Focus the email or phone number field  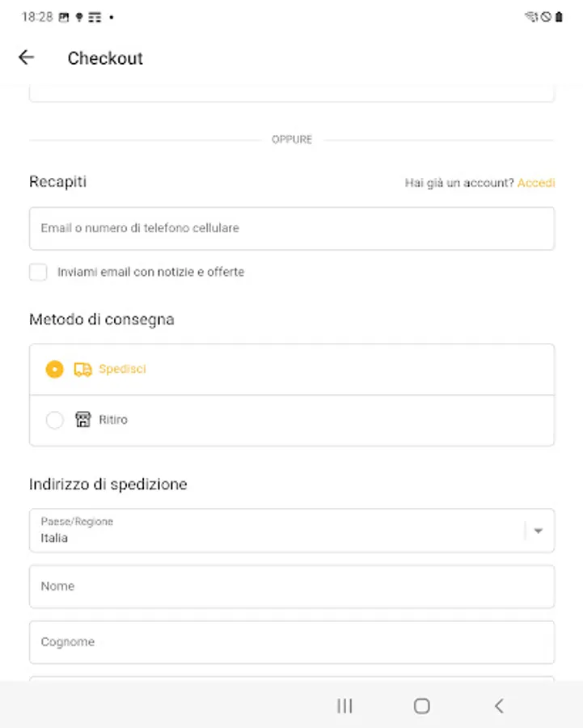[x=291, y=229]
